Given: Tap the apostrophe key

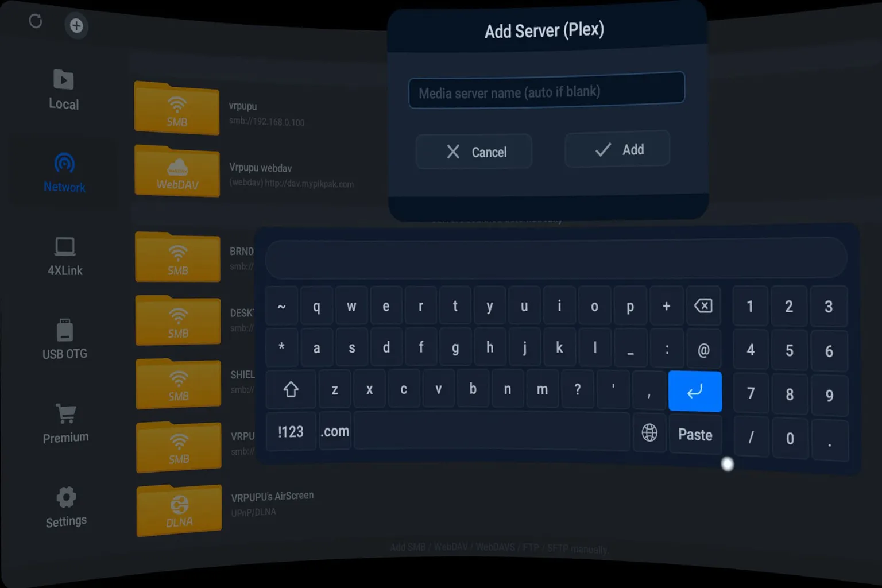Looking at the screenshot, I should click(x=613, y=389).
